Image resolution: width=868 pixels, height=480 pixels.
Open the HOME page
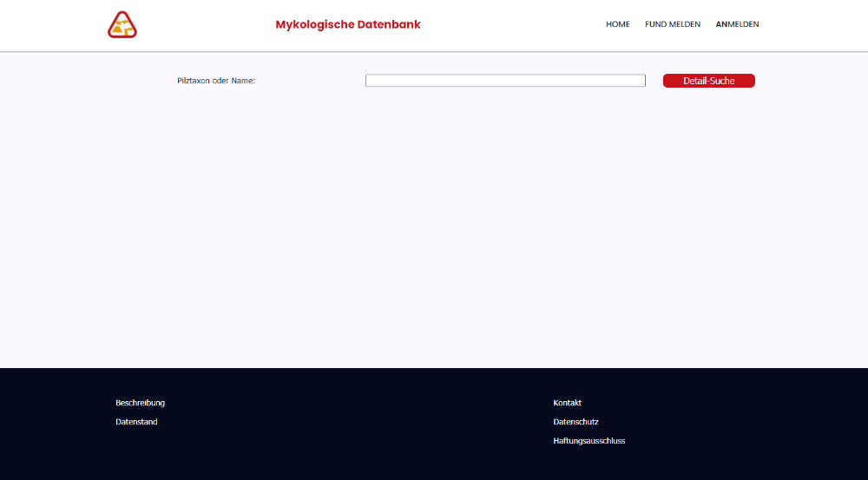tap(617, 24)
